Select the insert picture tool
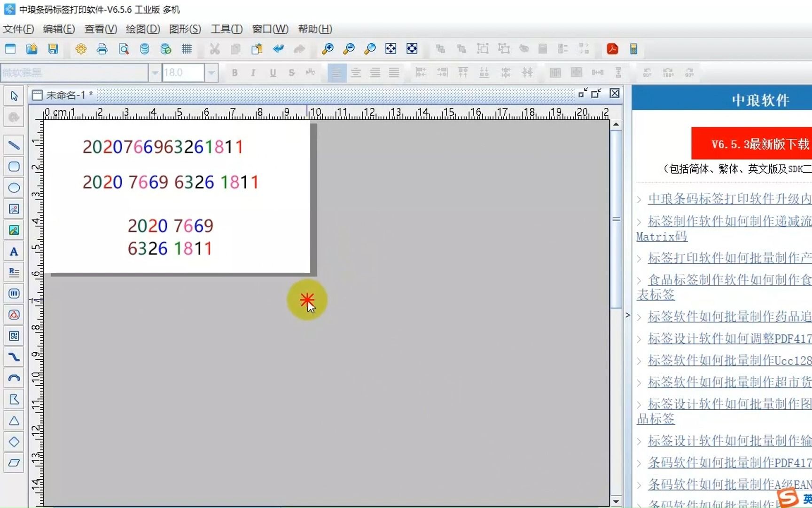Image resolution: width=812 pixels, height=508 pixels. 14,209
